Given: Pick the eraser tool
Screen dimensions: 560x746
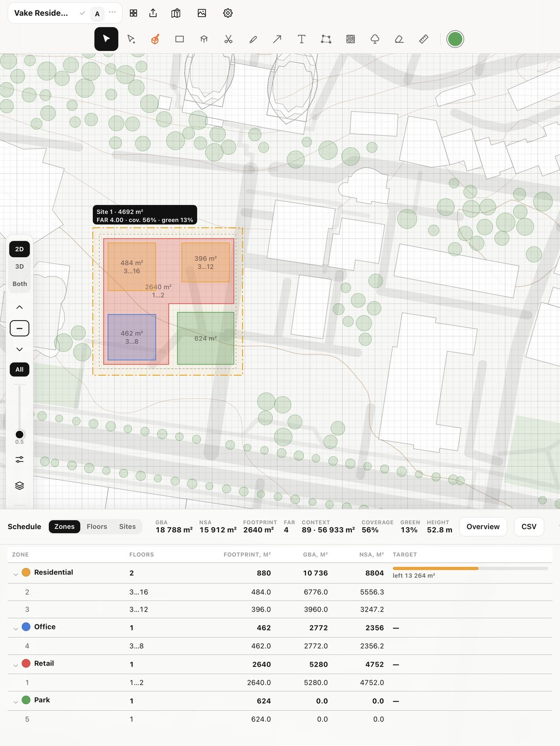Looking at the screenshot, I should click(x=399, y=39).
